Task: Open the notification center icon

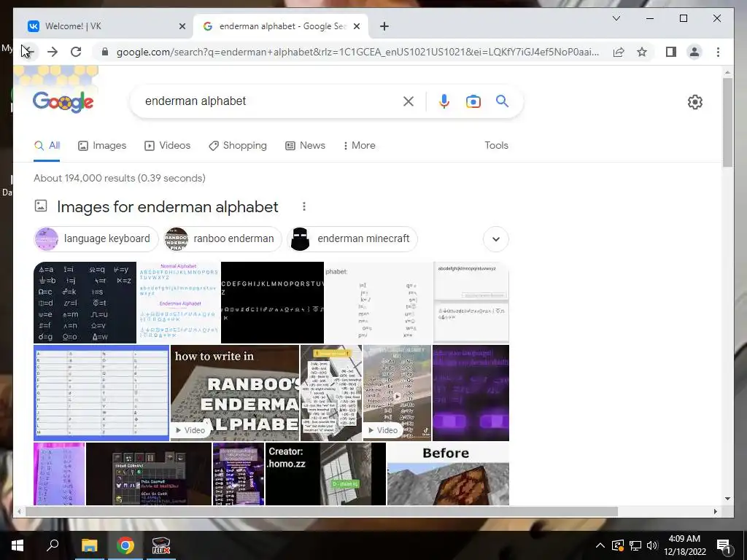Action: [x=724, y=545]
